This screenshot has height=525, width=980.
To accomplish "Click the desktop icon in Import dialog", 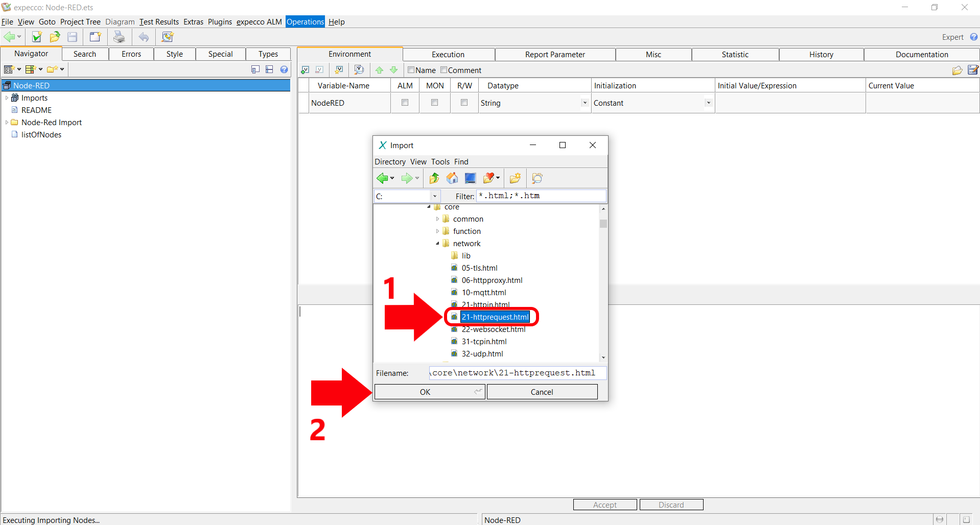I will coord(470,178).
